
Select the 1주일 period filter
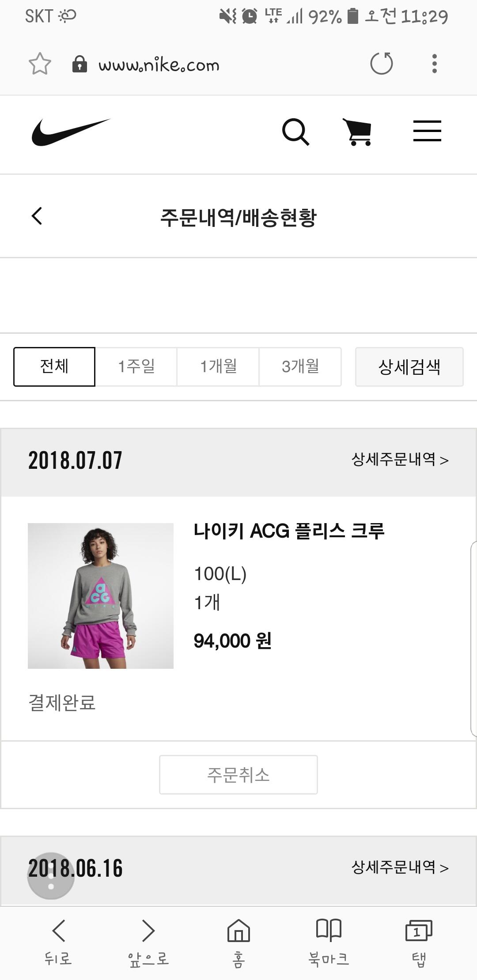[x=136, y=367]
